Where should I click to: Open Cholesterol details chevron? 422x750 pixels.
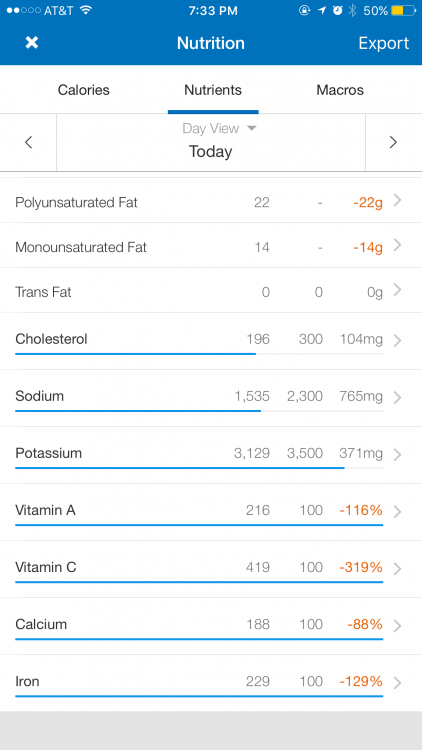click(x=397, y=341)
